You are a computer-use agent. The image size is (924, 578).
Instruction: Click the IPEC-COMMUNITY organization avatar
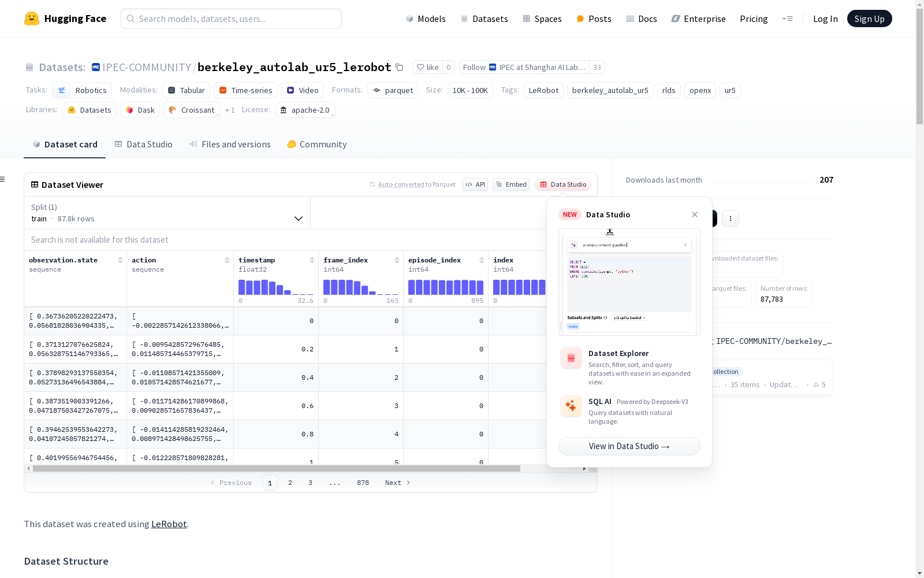coord(96,67)
